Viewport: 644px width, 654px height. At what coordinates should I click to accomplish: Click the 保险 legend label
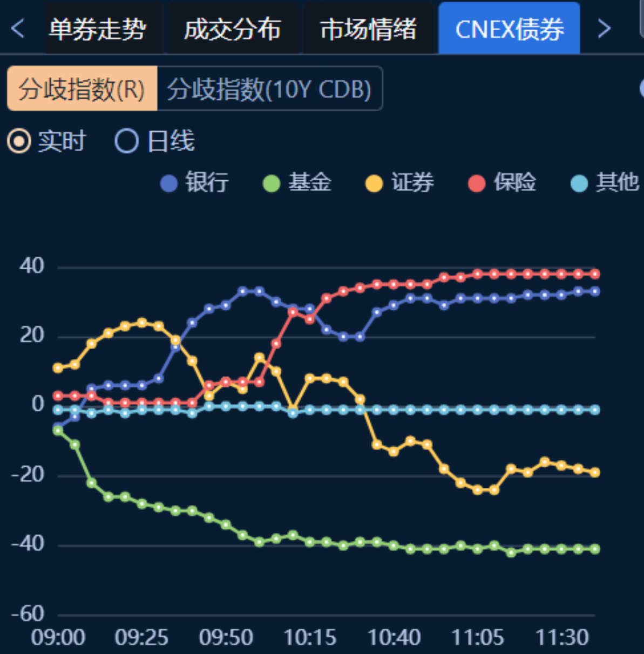[x=514, y=183]
